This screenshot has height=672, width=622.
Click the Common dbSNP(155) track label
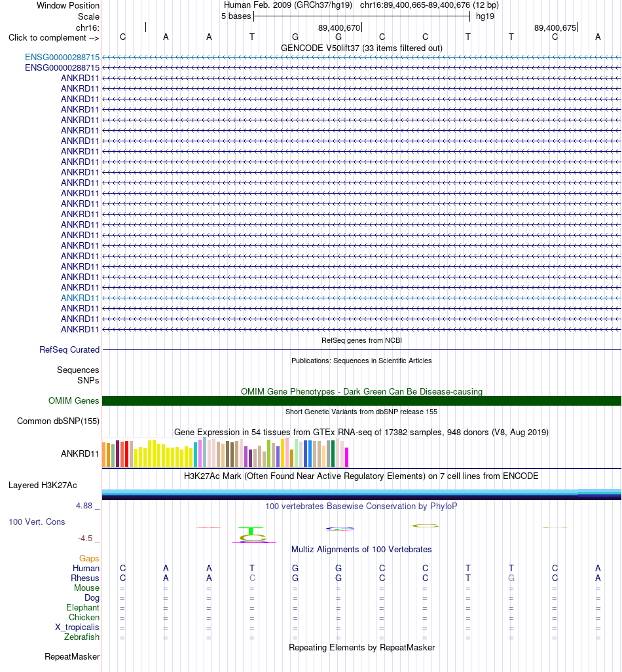coord(58,421)
